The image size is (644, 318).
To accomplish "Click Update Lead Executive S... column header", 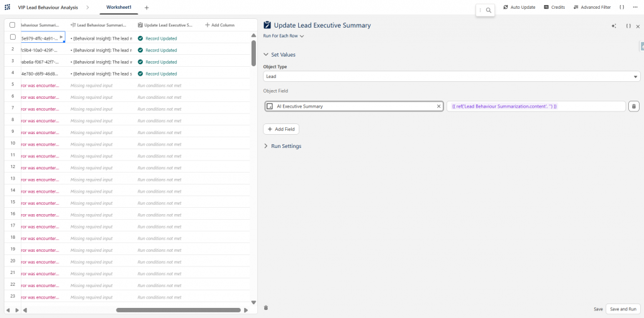I will click(x=165, y=25).
